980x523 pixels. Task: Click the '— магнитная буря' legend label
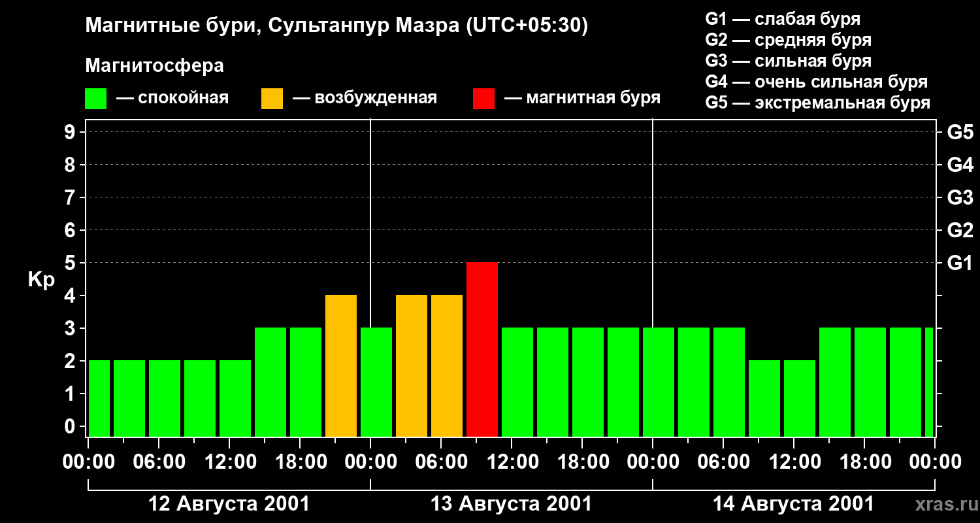[583, 98]
